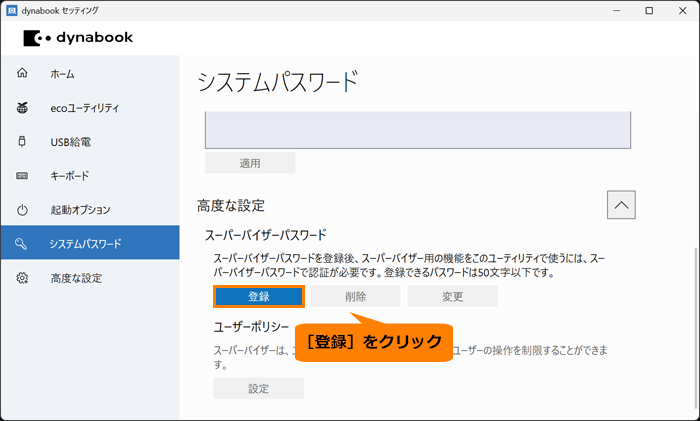Click the USB charging icon
700x421 pixels.
22,142
